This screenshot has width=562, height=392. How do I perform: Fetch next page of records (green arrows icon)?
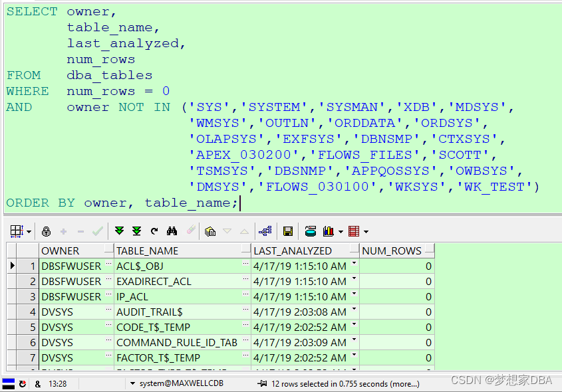[x=119, y=229]
